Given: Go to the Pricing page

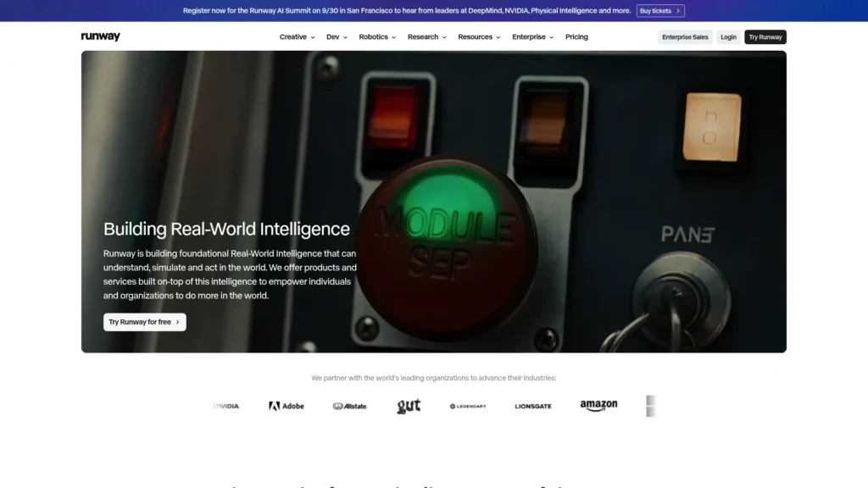Looking at the screenshot, I should pos(576,37).
